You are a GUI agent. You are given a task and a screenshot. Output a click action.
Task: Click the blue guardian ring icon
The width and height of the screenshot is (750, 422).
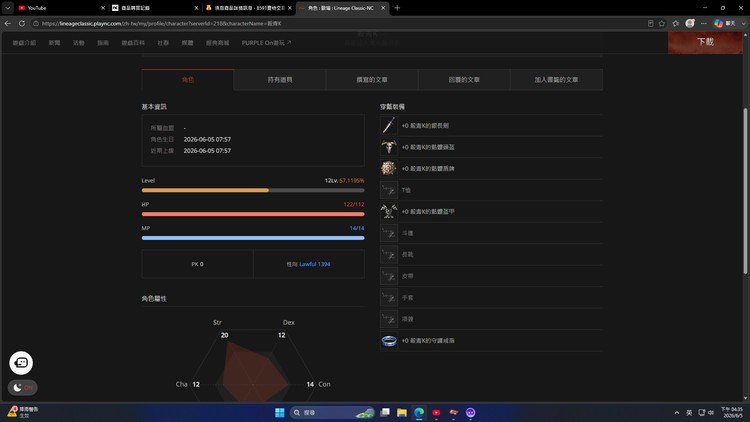(388, 341)
